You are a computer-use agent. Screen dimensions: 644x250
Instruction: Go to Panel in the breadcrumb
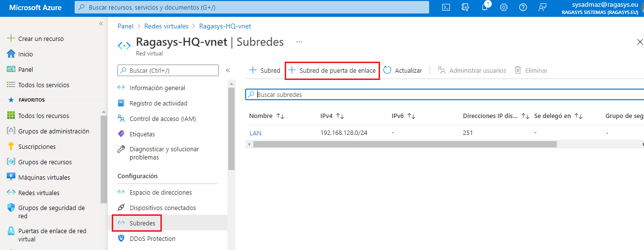pos(125,26)
